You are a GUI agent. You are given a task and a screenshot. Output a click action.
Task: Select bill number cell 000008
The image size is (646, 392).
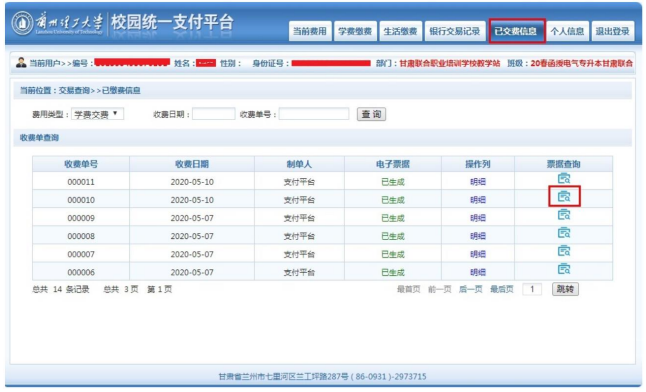pos(81,236)
